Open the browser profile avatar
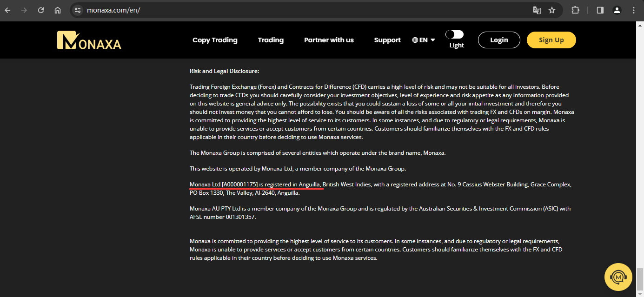The image size is (644, 297). pos(617,10)
